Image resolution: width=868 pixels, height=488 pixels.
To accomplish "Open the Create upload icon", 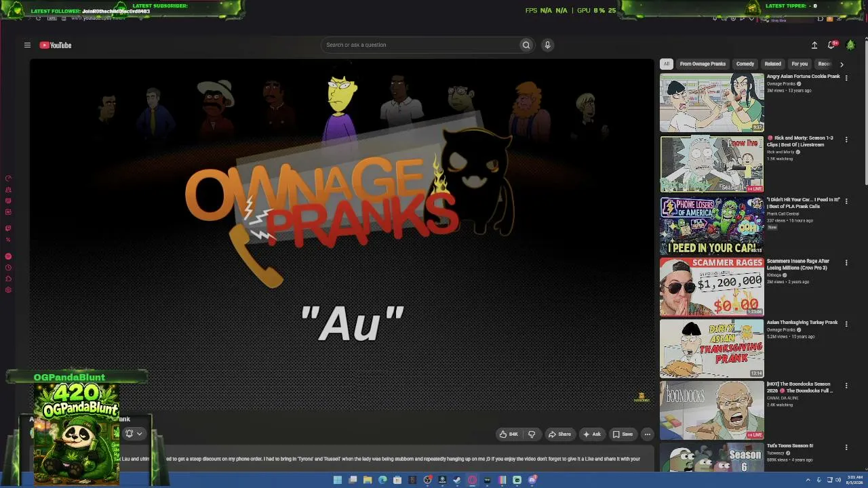I will point(814,45).
